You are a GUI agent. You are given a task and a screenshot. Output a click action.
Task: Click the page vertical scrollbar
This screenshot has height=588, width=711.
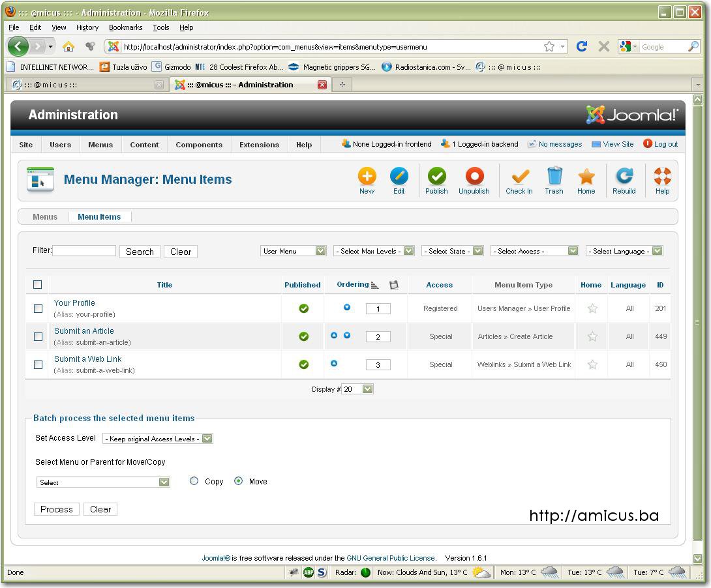[x=698, y=322]
